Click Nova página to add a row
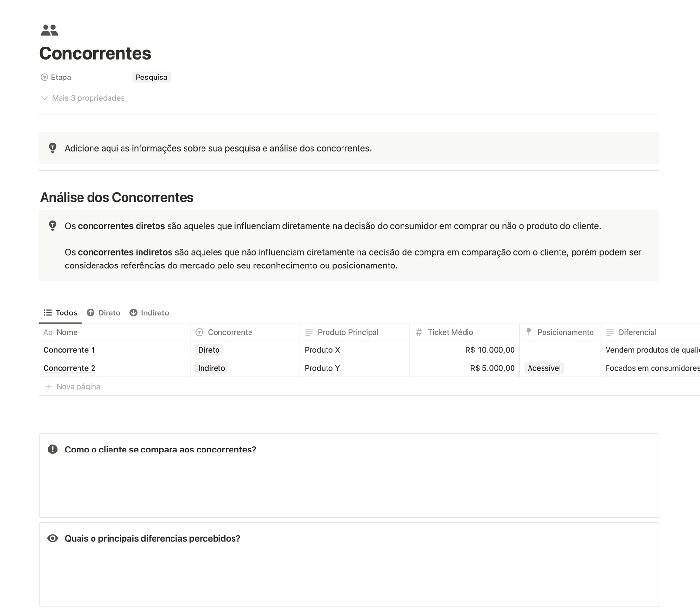Screen dimensions: 700x608 tap(78, 386)
